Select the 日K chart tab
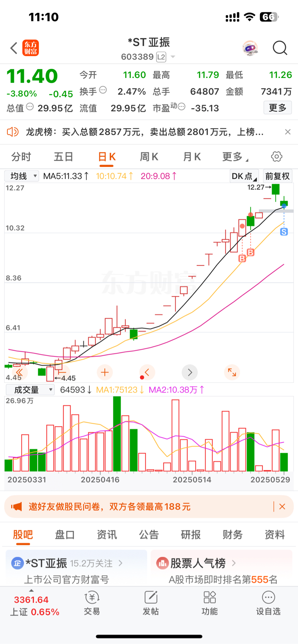This screenshot has height=644, width=298. (x=107, y=157)
